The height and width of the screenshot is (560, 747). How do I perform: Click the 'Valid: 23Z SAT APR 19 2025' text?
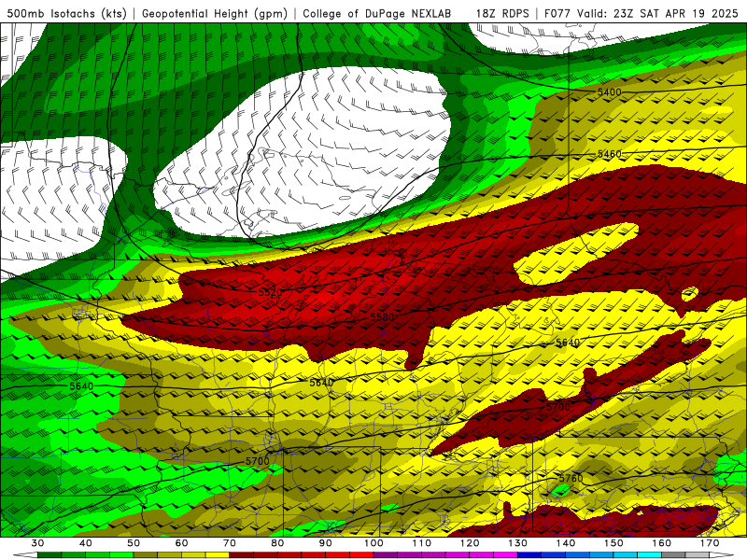point(657,14)
